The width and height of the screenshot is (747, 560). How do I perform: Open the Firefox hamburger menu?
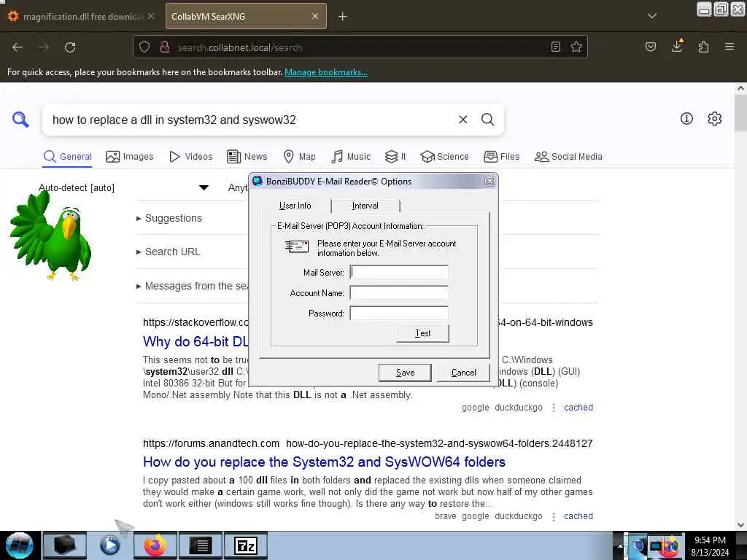click(729, 47)
